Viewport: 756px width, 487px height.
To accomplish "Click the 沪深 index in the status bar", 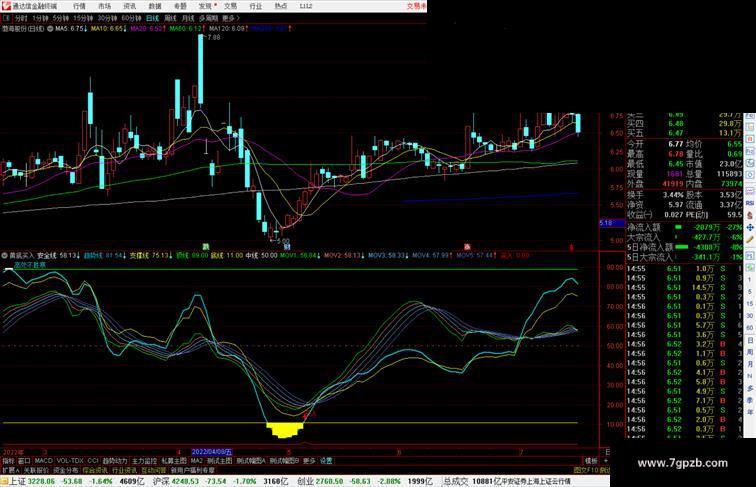I will (x=162, y=481).
